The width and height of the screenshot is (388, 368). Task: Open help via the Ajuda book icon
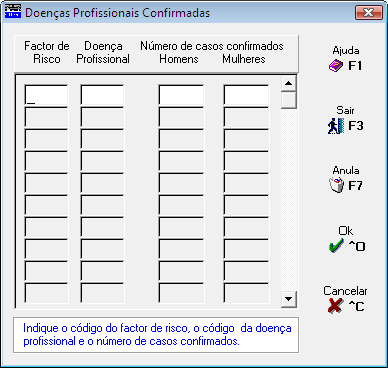336,66
